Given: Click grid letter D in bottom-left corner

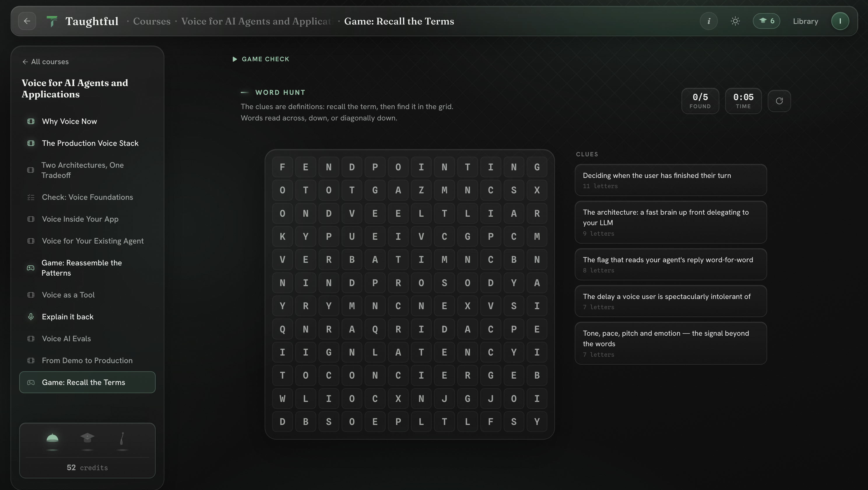Looking at the screenshot, I should point(282,422).
